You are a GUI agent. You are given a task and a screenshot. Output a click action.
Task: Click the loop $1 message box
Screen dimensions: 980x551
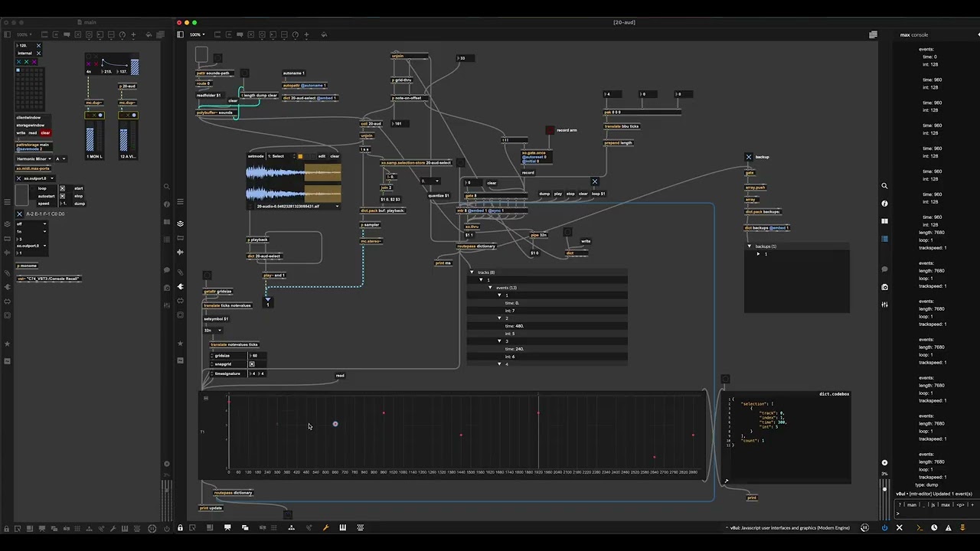[598, 194]
